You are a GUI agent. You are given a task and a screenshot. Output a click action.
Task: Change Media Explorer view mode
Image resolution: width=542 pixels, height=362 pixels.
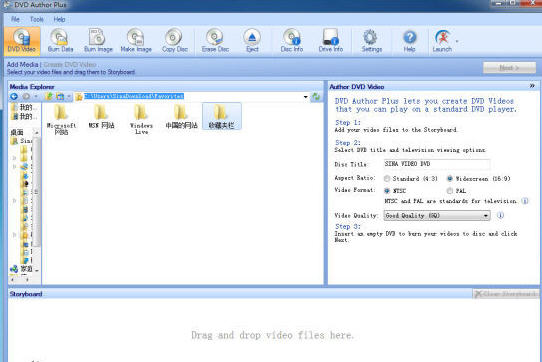coord(60,96)
